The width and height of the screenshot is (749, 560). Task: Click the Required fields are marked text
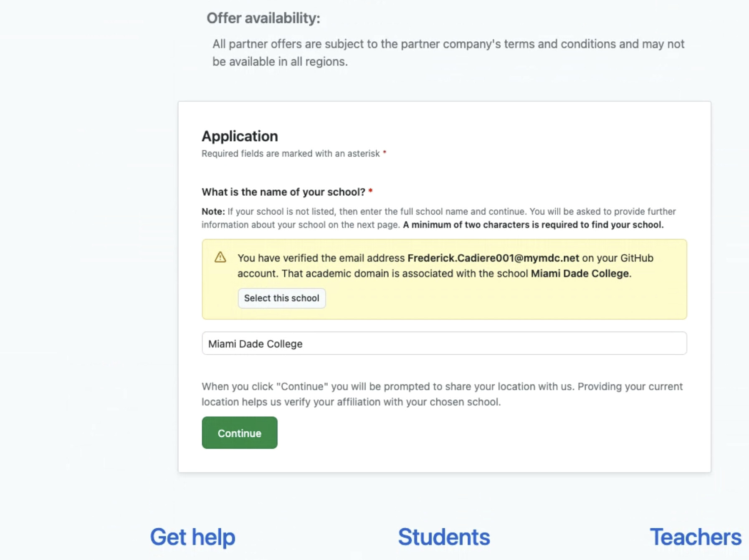click(291, 153)
